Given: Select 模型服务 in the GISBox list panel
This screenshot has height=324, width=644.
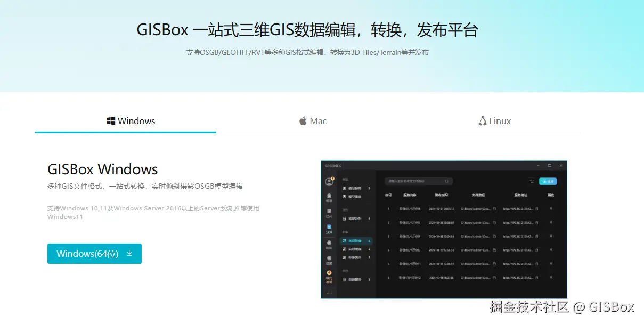Looking at the screenshot, I should click(357, 188).
